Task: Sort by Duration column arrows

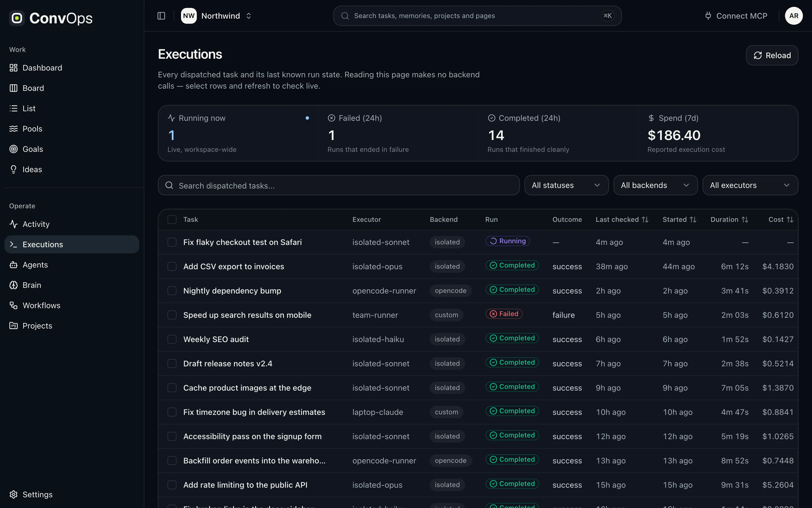Action: pos(745,220)
